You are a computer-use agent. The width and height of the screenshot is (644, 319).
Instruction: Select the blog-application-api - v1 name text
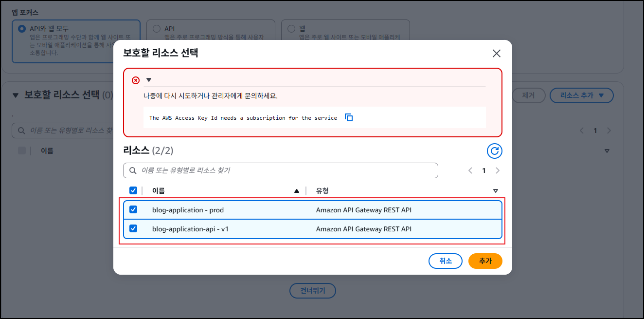[x=190, y=229]
